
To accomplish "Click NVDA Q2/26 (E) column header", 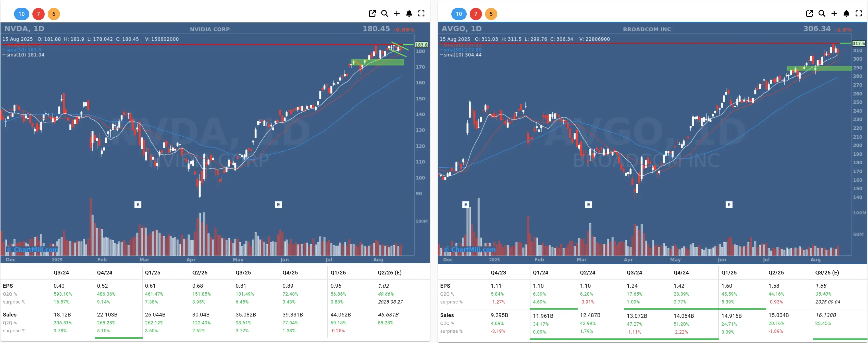I will 390,273.
